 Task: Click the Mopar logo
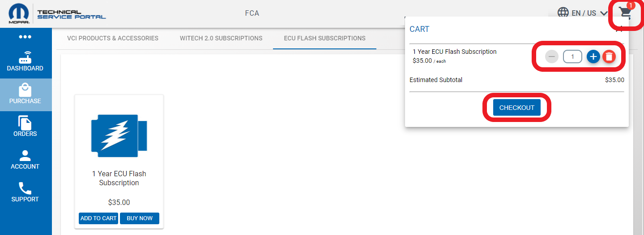(18, 14)
